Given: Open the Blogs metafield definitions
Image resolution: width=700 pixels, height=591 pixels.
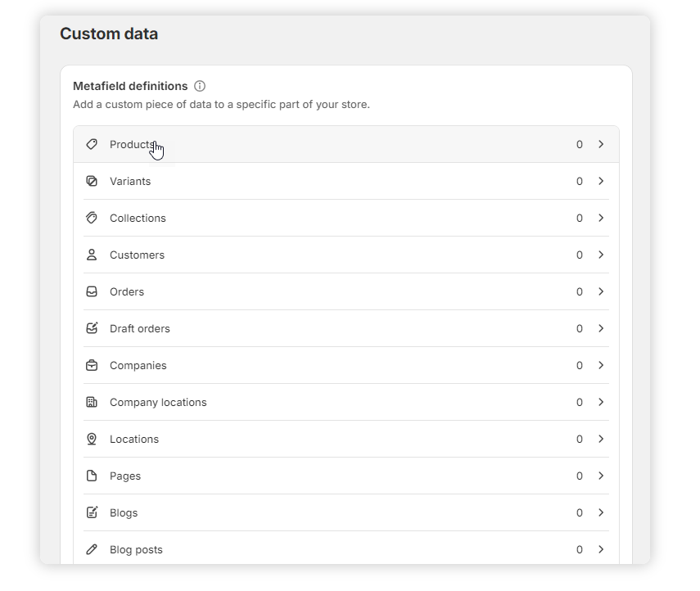Looking at the screenshot, I should (x=124, y=512).
